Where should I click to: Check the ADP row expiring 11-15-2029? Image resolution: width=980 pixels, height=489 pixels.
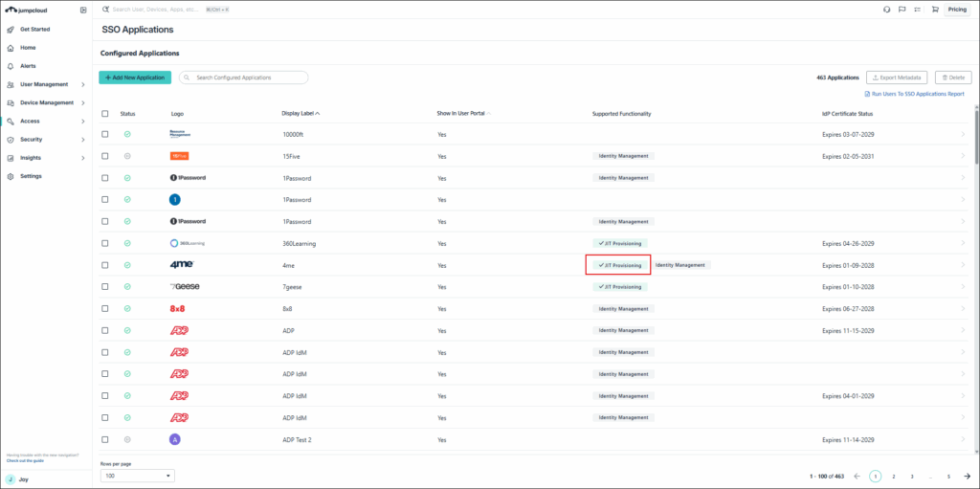[105, 330]
